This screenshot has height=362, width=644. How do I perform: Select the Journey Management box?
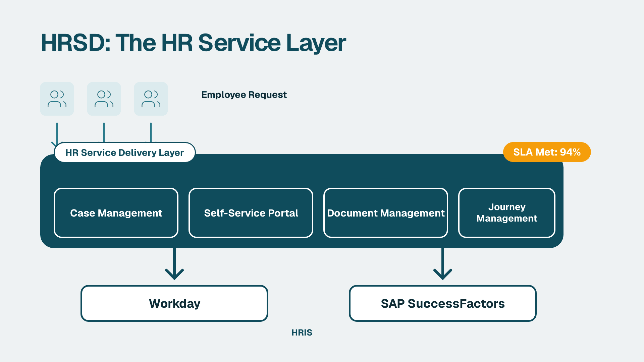click(x=507, y=213)
